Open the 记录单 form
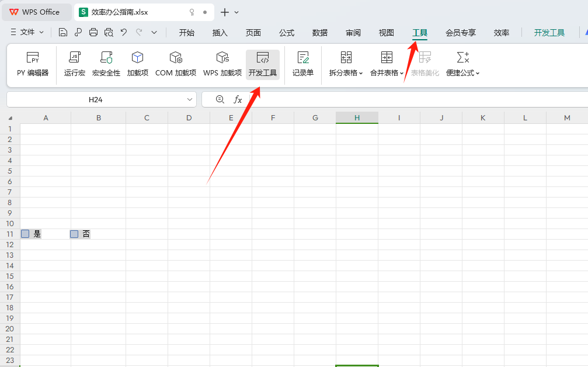Viewport: 588px width, 367px height. pos(303,64)
